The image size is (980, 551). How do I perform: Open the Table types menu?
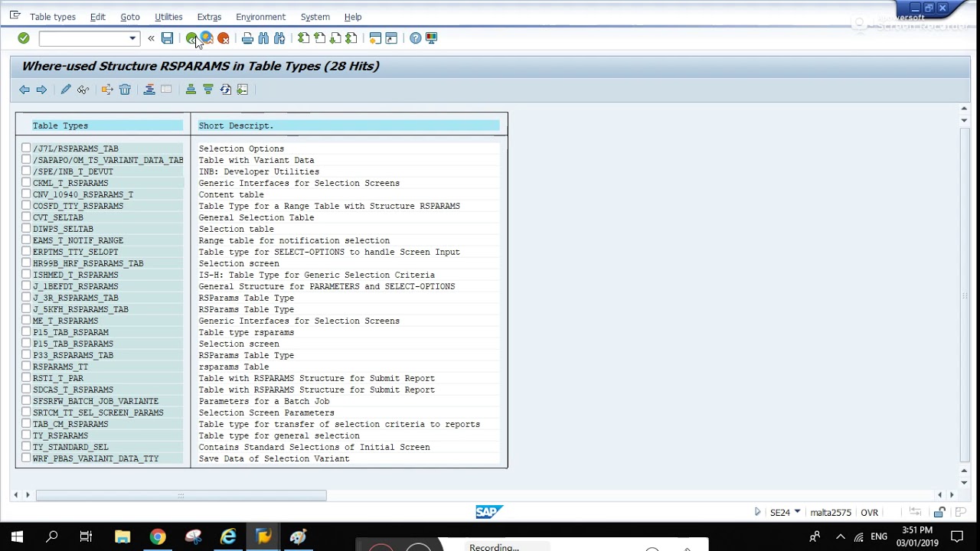coord(53,17)
